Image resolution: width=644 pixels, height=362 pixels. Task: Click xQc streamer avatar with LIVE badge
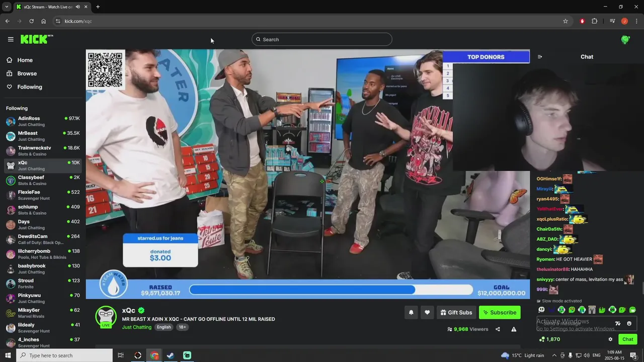click(x=106, y=317)
